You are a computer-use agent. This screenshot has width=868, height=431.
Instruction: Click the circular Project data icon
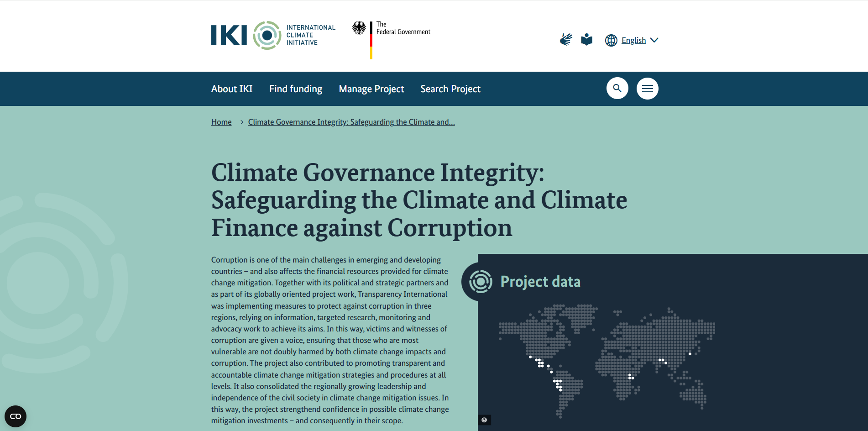(x=481, y=281)
